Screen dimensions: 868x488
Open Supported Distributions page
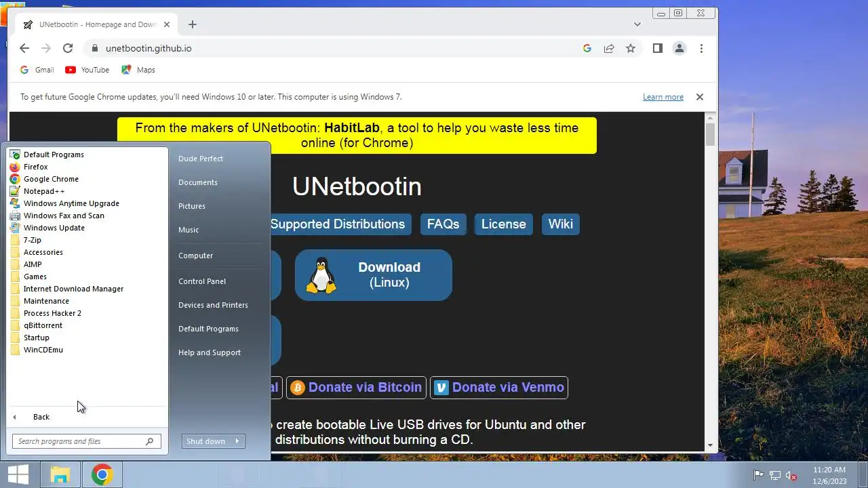(x=337, y=224)
